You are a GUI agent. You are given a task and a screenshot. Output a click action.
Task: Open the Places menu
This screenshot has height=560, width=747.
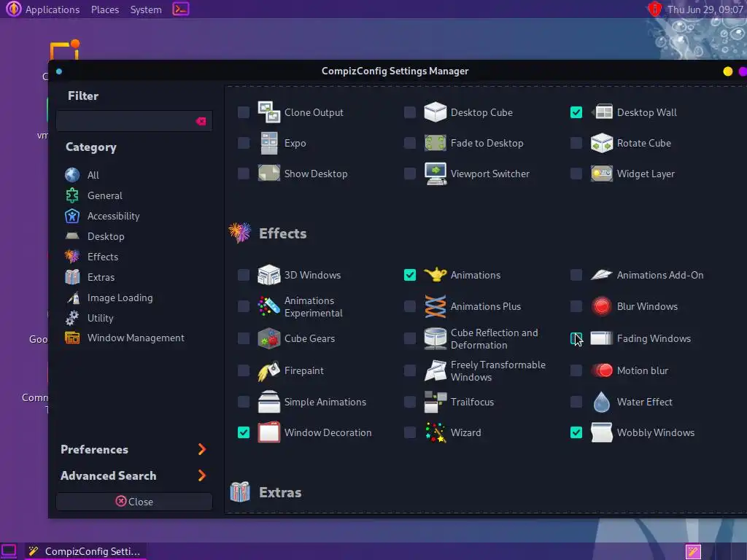105,9
